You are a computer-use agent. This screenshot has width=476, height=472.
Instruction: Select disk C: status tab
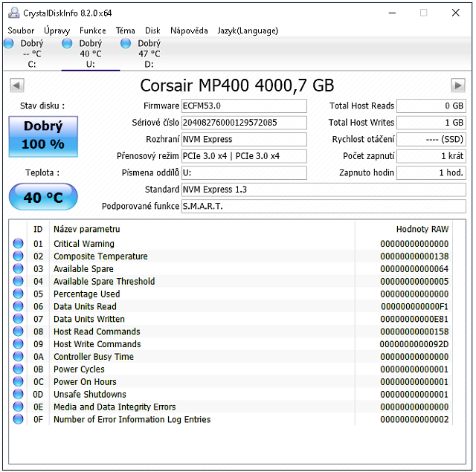click(32, 54)
